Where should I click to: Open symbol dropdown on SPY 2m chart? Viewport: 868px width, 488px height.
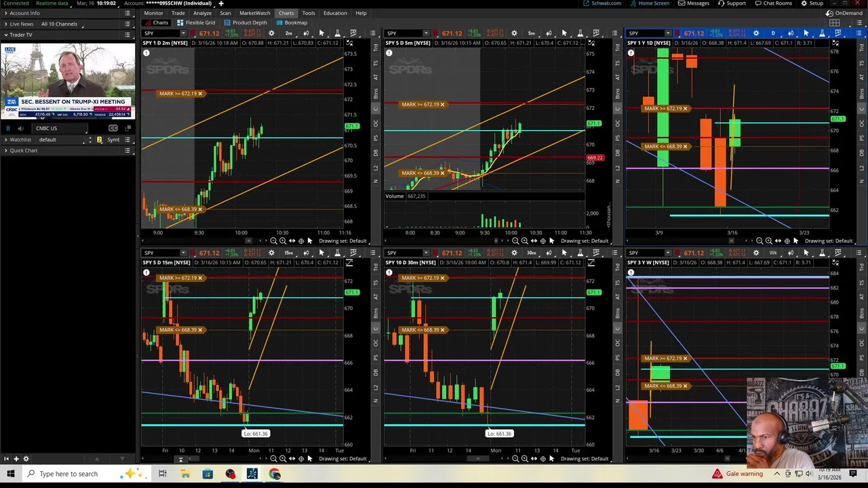click(183, 33)
